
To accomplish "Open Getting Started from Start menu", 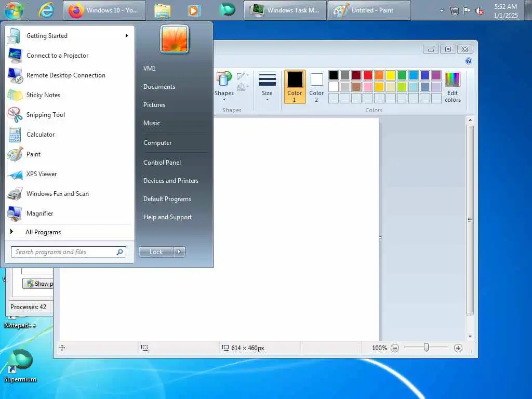I will (x=70, y=36).
